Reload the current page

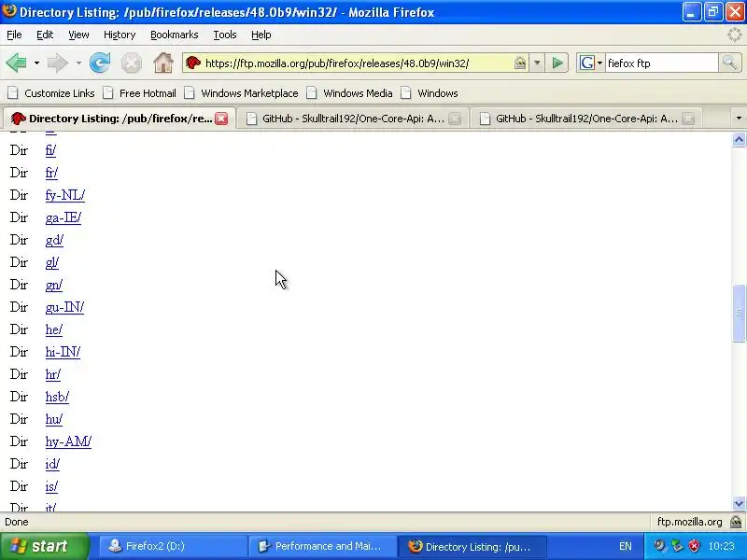[100, 63]
